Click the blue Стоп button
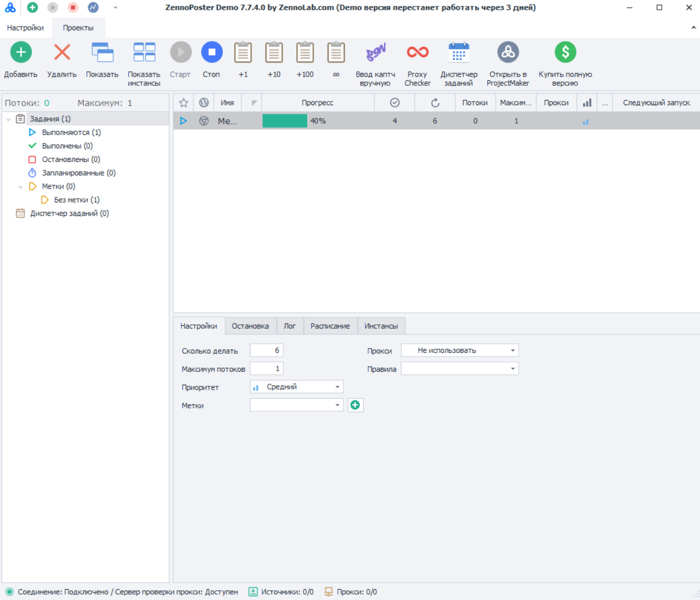The image size is (700, 600). coord(212,52)
